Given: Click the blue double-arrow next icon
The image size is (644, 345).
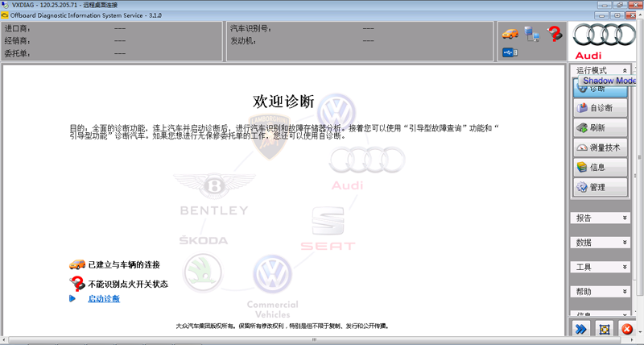Looking at the screenshot, I should 580,329.
